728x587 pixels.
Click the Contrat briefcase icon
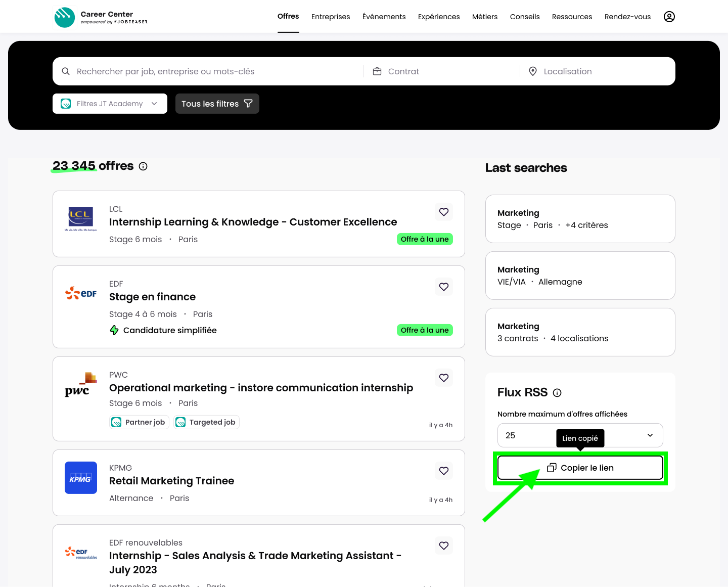coord(377,71)
